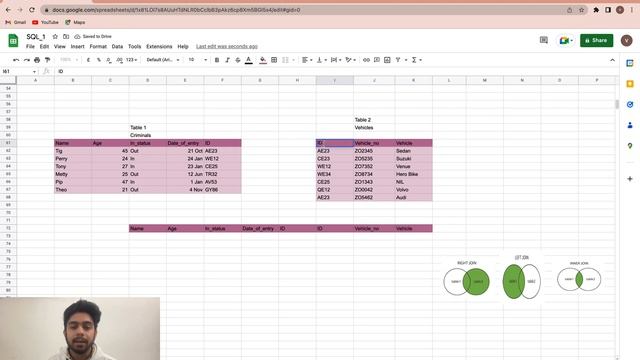Viewport: 640px width, 360px height.
Task: Select the RIGHT JOIN Venn diagram image
Action: click(467, 278)
